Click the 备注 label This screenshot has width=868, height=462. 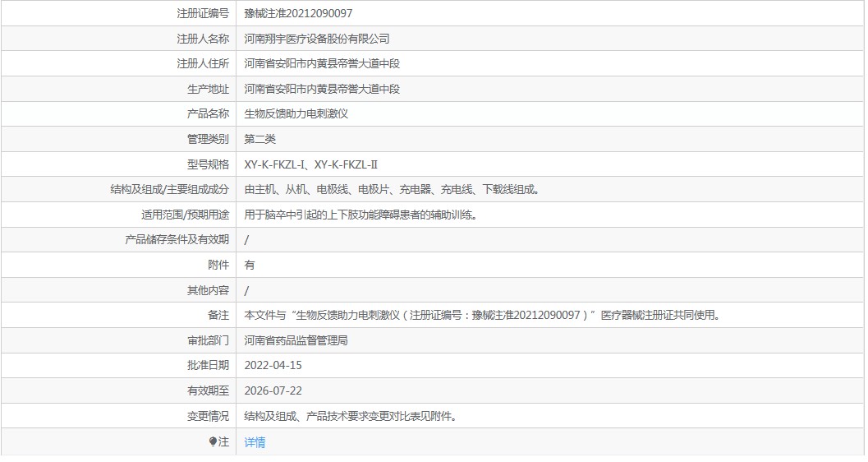click(218, 315)
